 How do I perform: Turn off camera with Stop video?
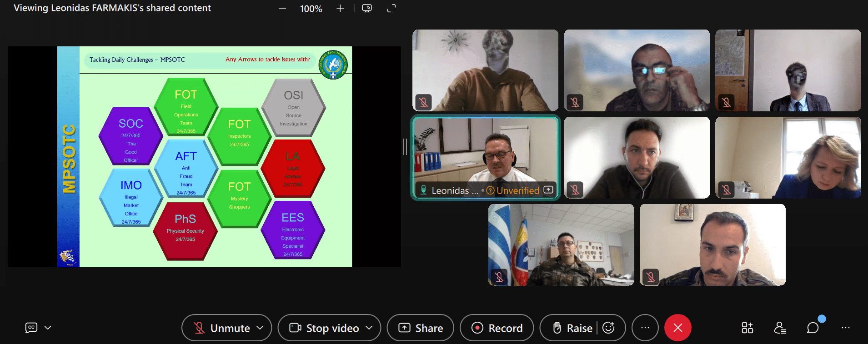[325, 328]
